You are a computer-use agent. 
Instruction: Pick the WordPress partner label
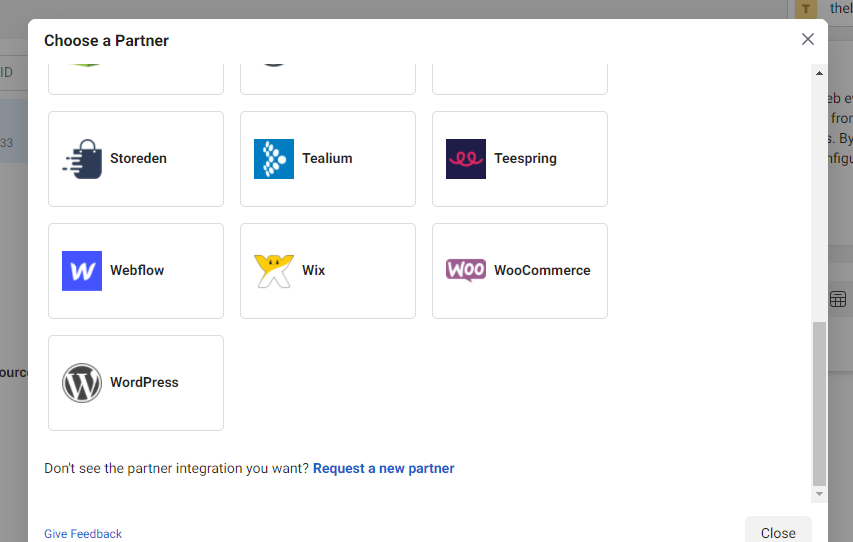pyautogui.click(x=144, y=383)
